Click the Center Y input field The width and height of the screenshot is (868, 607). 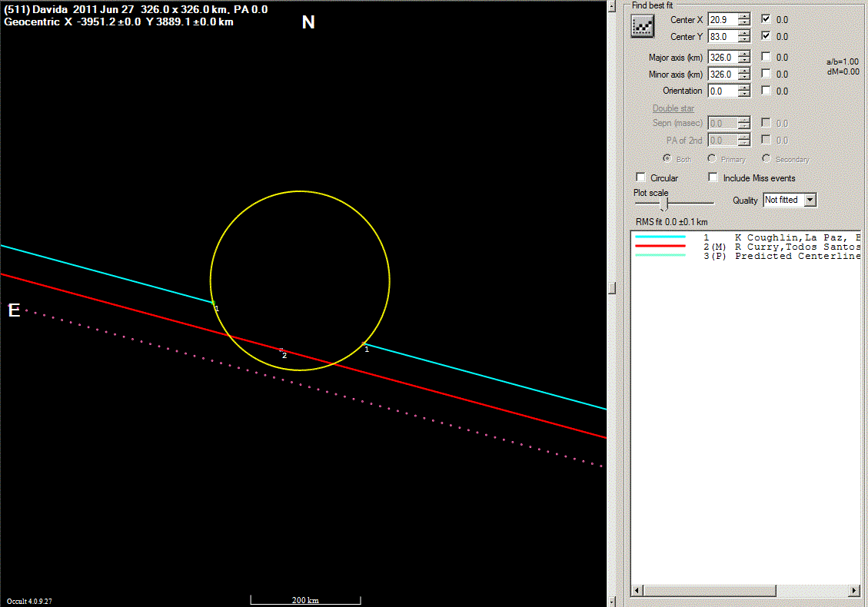[723, 37]
